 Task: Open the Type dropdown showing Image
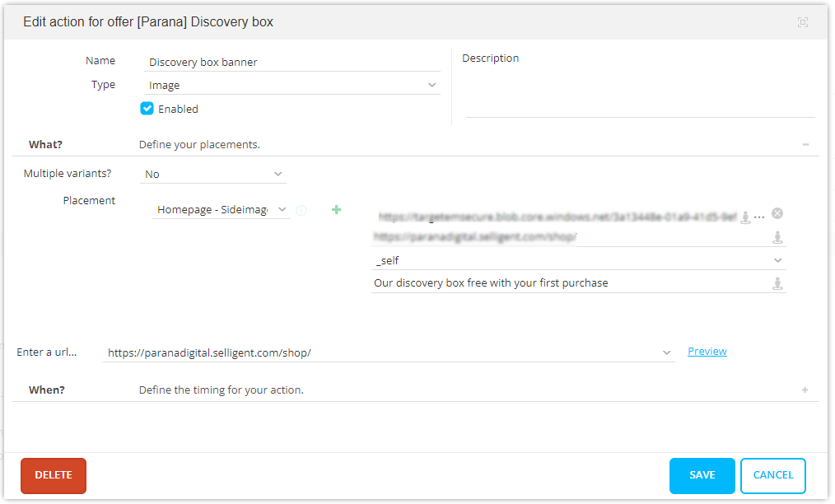pos(292,85)
